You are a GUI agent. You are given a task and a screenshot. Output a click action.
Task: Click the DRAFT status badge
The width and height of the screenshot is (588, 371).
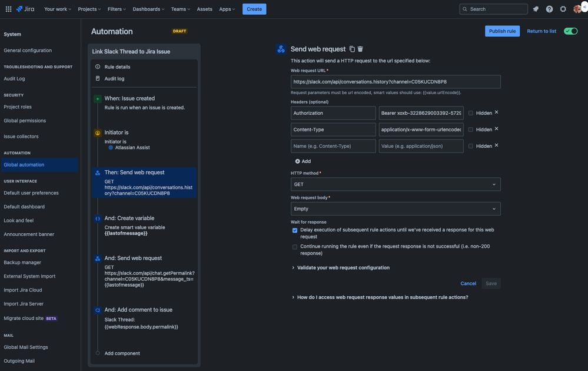coord(180,31)
